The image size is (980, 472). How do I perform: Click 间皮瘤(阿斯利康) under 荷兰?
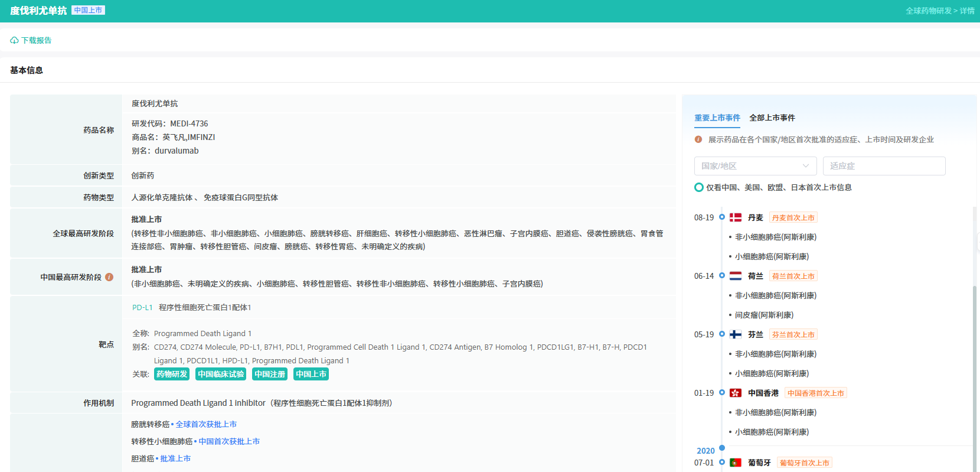tap(764, 315)
